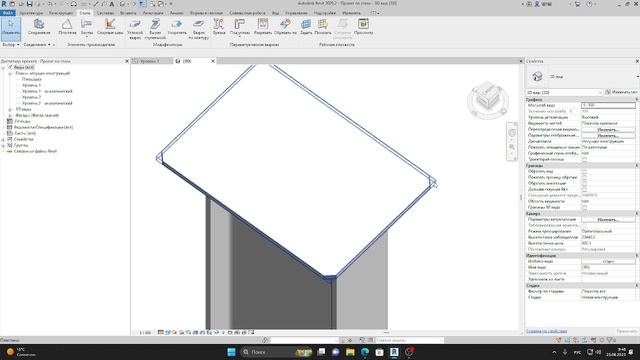The height and width of the screenshot is (360, 640).
Task: Click the Разрезать cut-through tool
Action: coord(263,27)
